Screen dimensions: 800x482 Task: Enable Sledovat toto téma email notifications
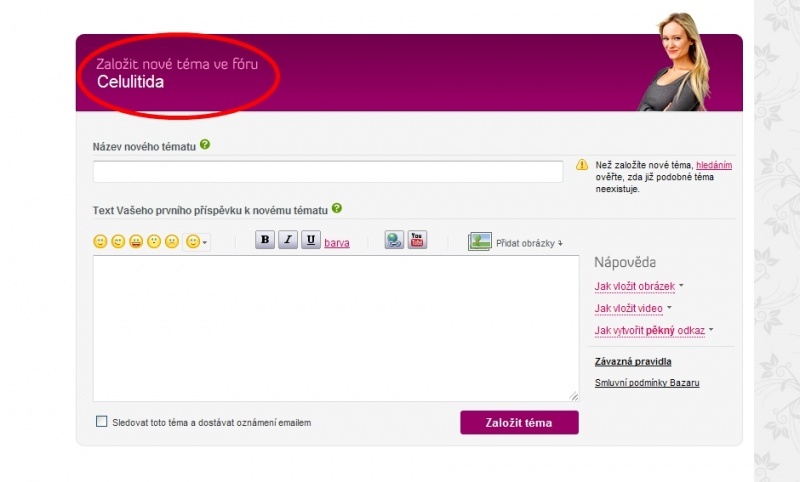pyautogui.click(x=101, y=422)
